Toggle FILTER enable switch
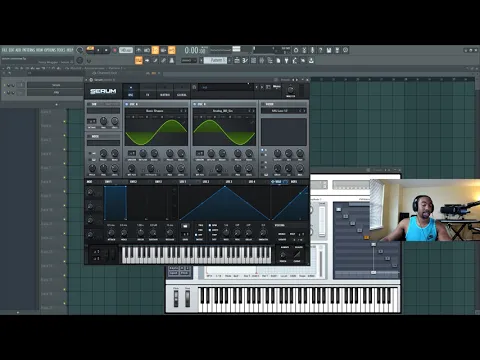480x360 pixels. click(x=262, y=104)
